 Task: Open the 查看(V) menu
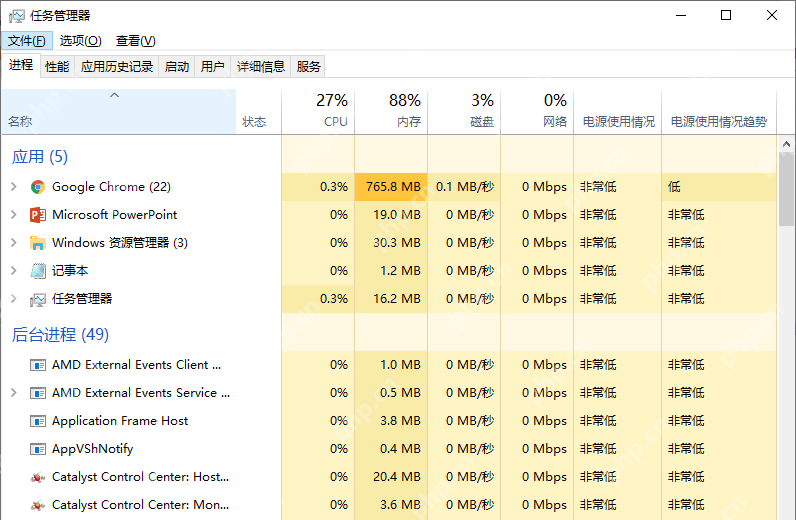click(136, 41)
